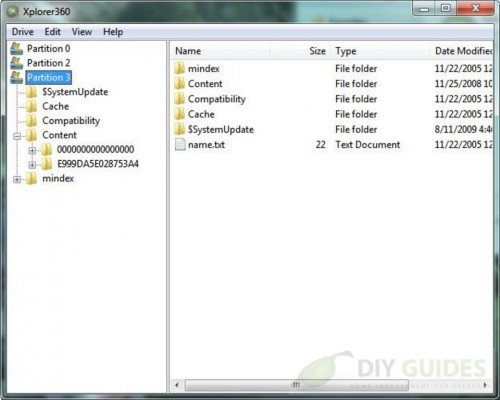
Task: Click the mindex folder icon in file list
Action: click(x=179, y=68)
